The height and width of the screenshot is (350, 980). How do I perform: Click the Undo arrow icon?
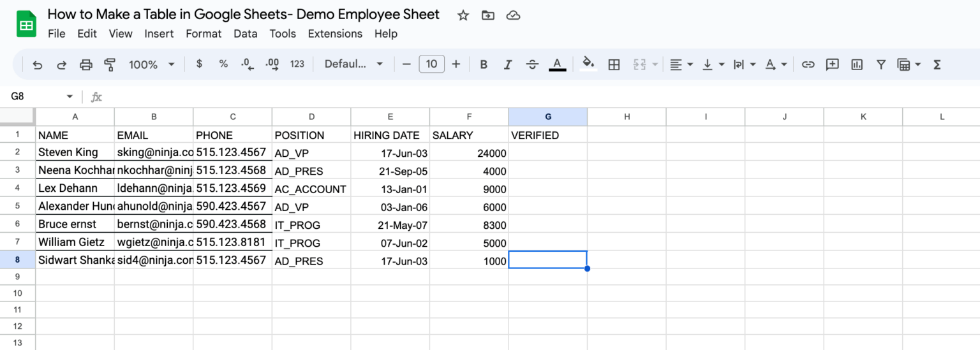pos(38,64)
